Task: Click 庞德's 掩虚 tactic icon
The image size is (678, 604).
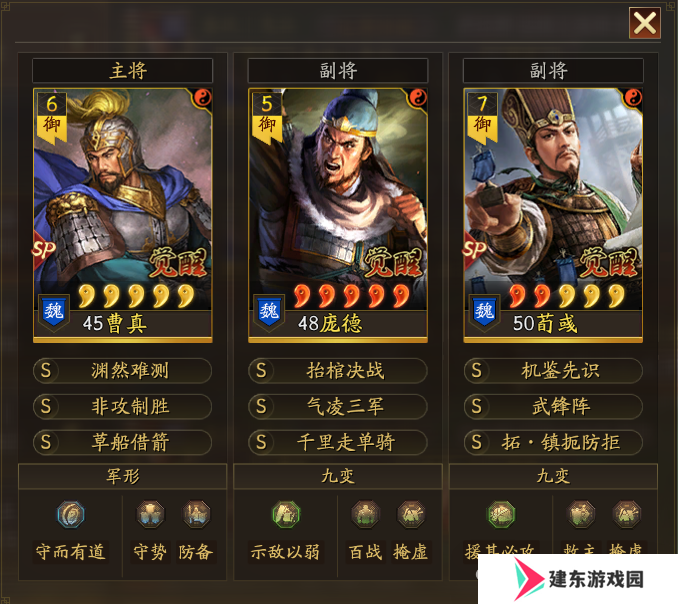Action: click(411, 515)
